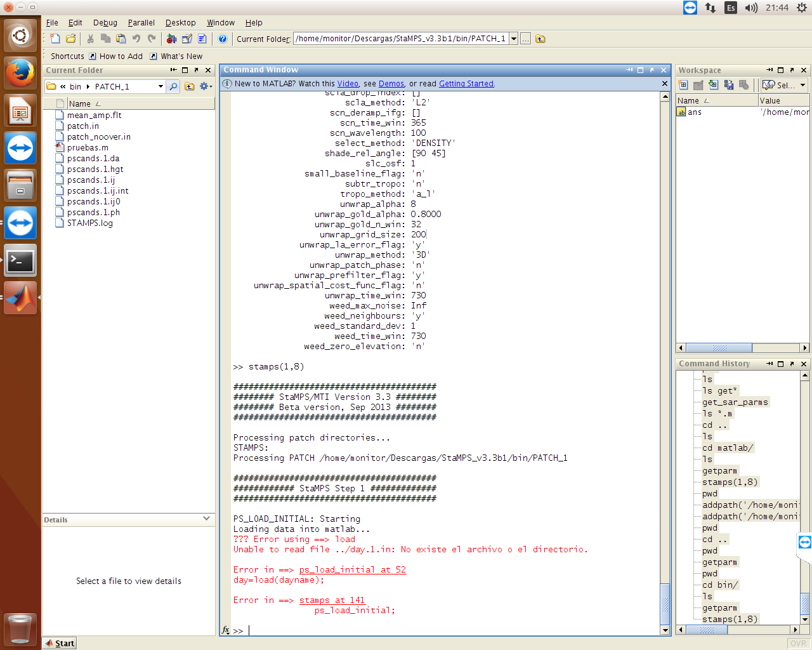The width and height of the screenshot is (812, 650).
Task: Select pscands.1.ij.int file
Action: point(98,191)
